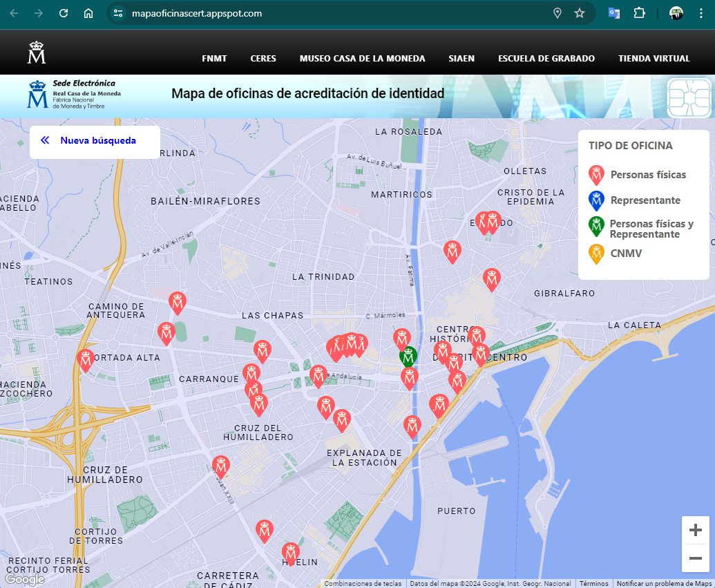
Task: Select the red marker near Gibralfaro
Action: click(491, 278)
